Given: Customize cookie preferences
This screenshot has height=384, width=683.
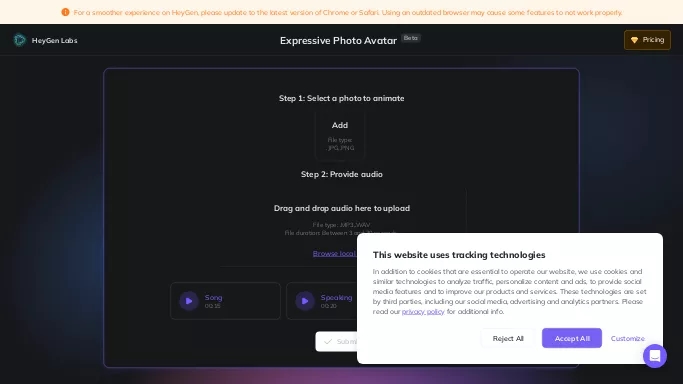Looking at the screenshot, I should [x=627, y=338].
